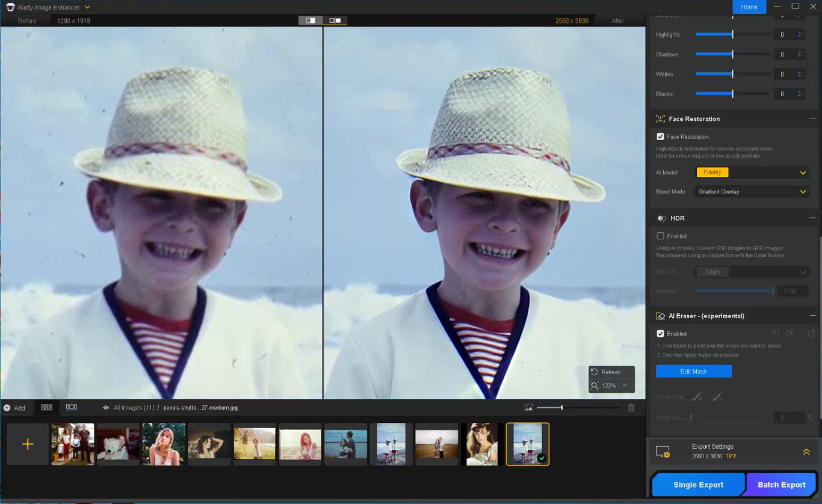Switch to split compare view icon
Screen dimensions: 822x504
311,20
